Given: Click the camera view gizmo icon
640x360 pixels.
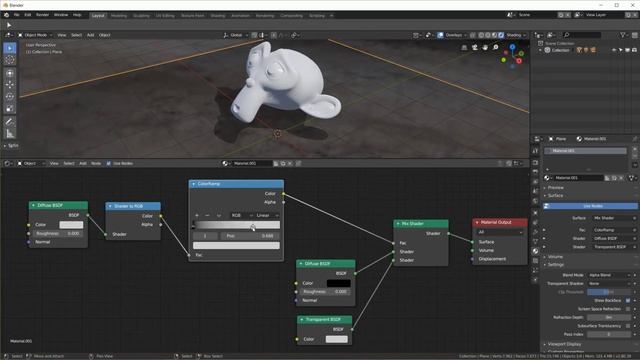Looking at the screenshot, I should pyautogui.click(x=474, y=48).
